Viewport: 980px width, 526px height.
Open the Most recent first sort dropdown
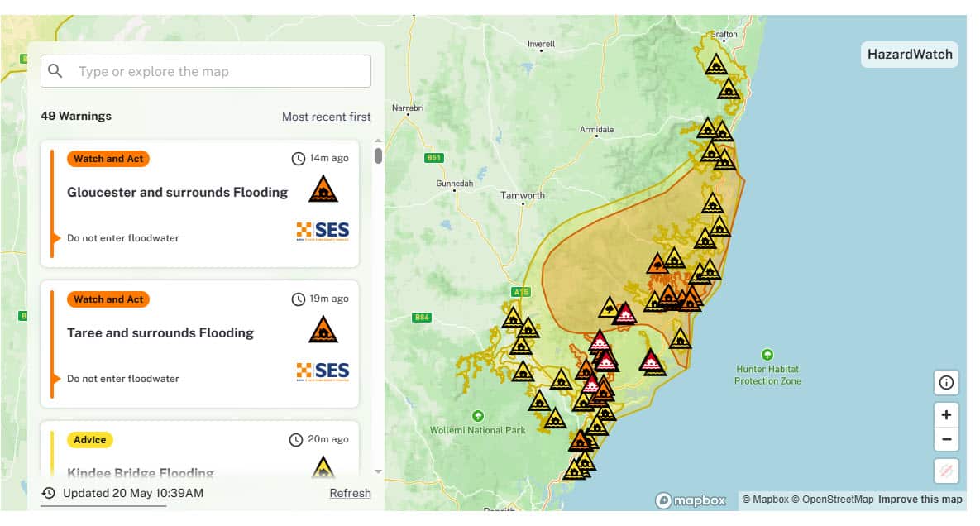326,117
